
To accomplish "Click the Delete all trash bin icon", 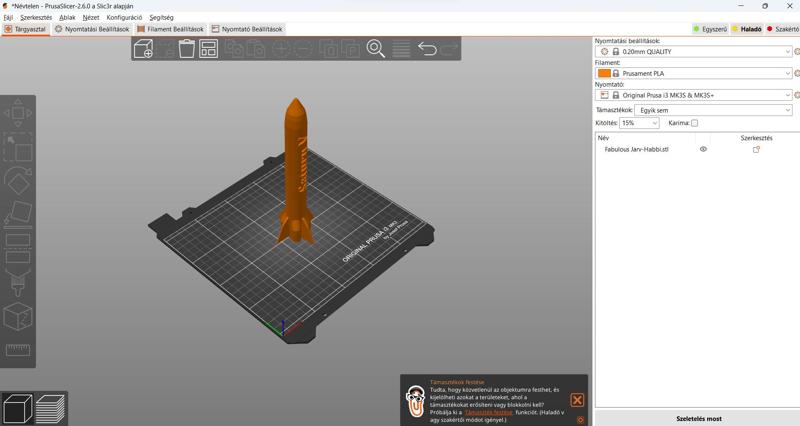I will coord(187,49).
